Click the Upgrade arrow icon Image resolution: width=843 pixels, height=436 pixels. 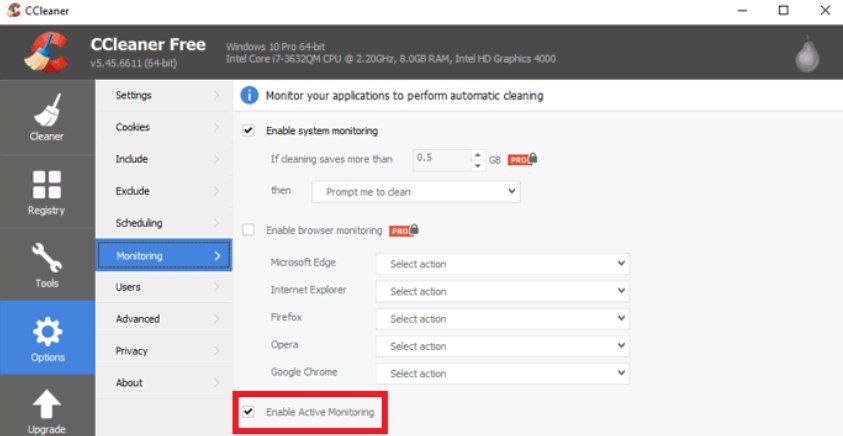pyautogui.click(x=47, y=404)
